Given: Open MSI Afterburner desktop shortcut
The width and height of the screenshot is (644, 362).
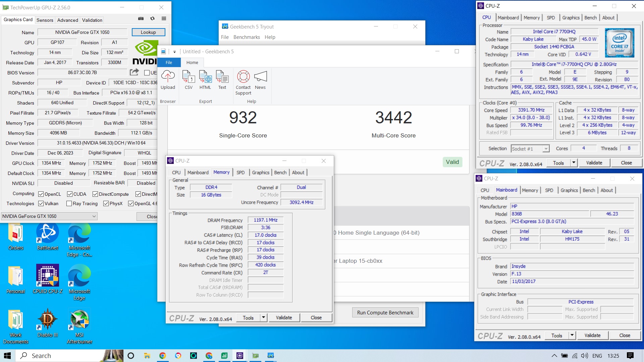Looking at the screenshot, I should [x=79, y=326].
